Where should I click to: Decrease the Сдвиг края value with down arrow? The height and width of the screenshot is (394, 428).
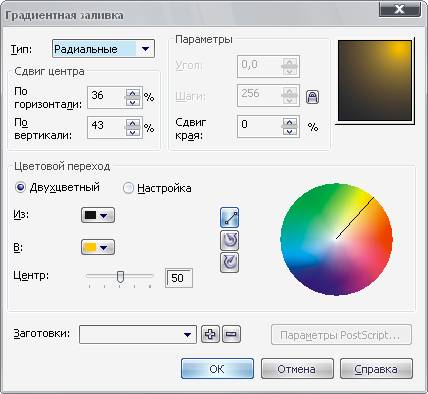coord(289,131)
